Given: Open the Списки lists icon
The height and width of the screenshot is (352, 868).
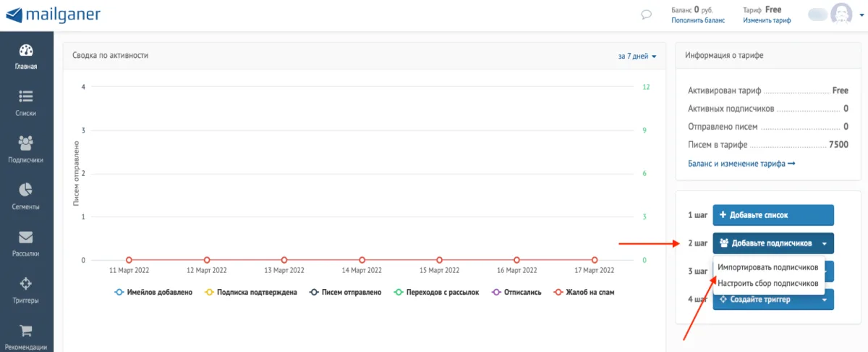Looking at the screenshot, I should (26, 96).
